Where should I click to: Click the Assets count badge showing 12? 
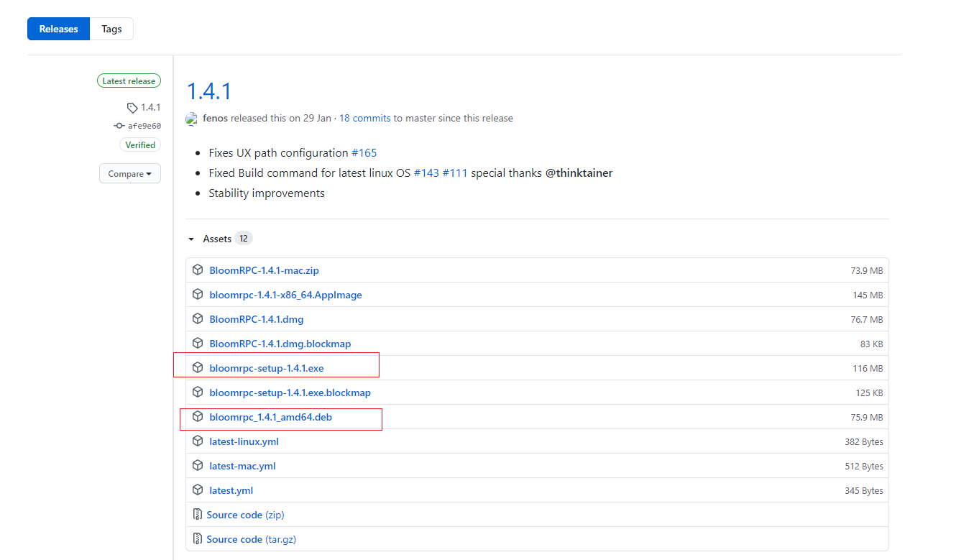coord(243,238)
